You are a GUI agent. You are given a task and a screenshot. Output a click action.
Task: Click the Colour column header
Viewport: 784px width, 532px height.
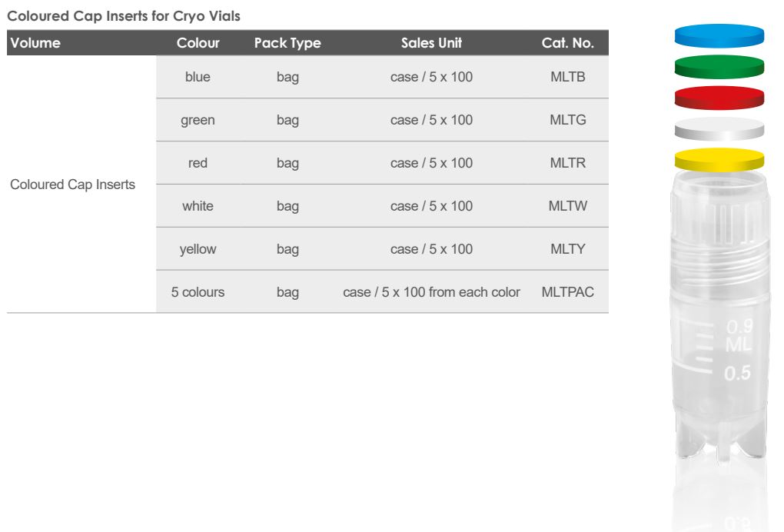[198, 43]
